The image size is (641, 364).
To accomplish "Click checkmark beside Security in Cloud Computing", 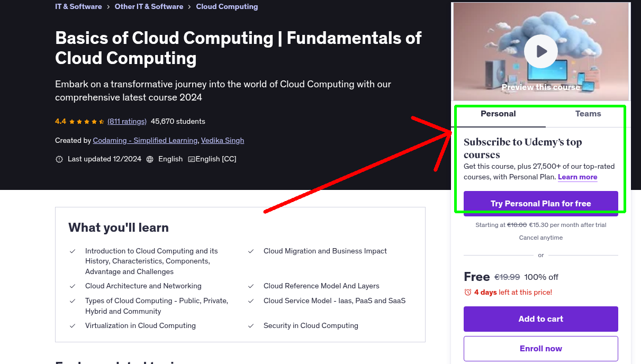I will point(251,326).
